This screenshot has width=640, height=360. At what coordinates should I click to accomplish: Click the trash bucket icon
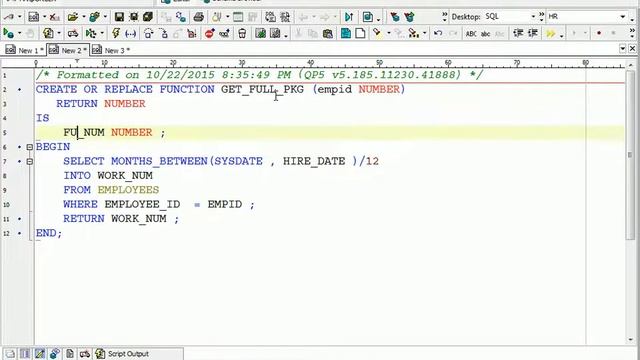(242, 33)
